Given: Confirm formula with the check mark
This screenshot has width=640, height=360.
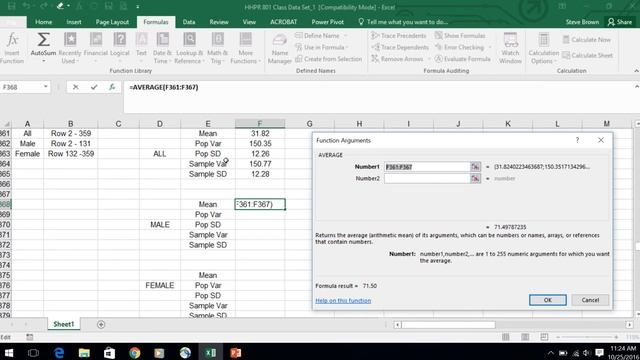Looking at the screenshot, I should 94,87.
